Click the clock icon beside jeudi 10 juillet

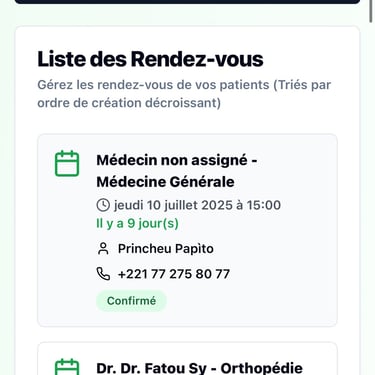coord(103,205)
